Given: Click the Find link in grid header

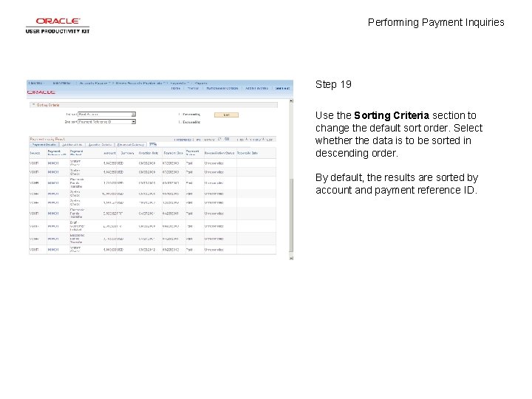Looking at the screenshot, I should [x=199, y=140].
